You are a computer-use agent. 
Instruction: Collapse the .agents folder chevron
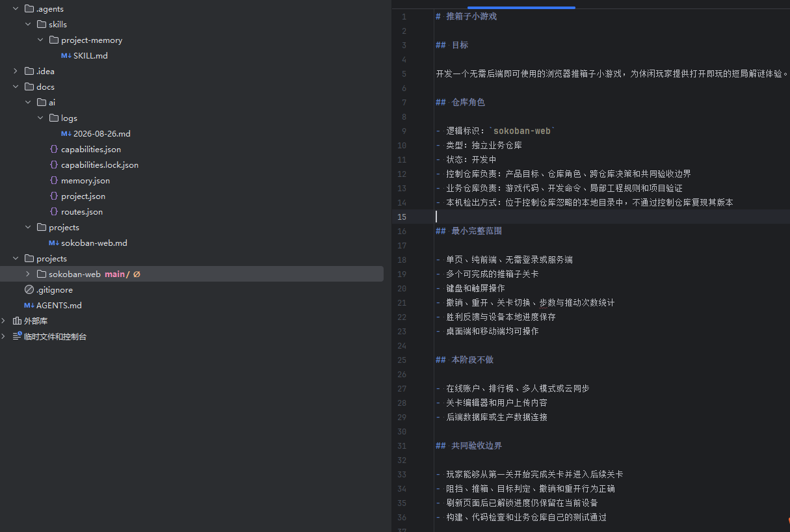[16, 8]
